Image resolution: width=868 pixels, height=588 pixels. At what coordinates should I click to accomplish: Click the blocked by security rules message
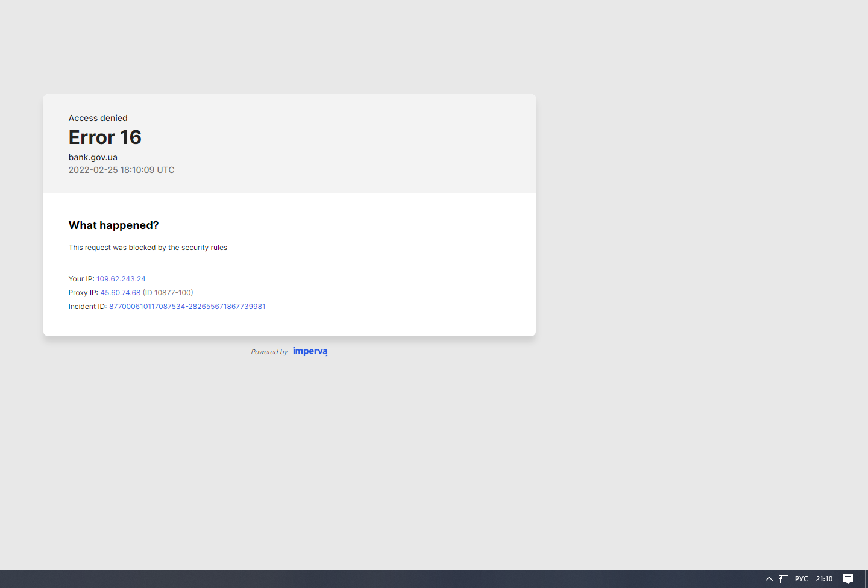coord(148,248)
